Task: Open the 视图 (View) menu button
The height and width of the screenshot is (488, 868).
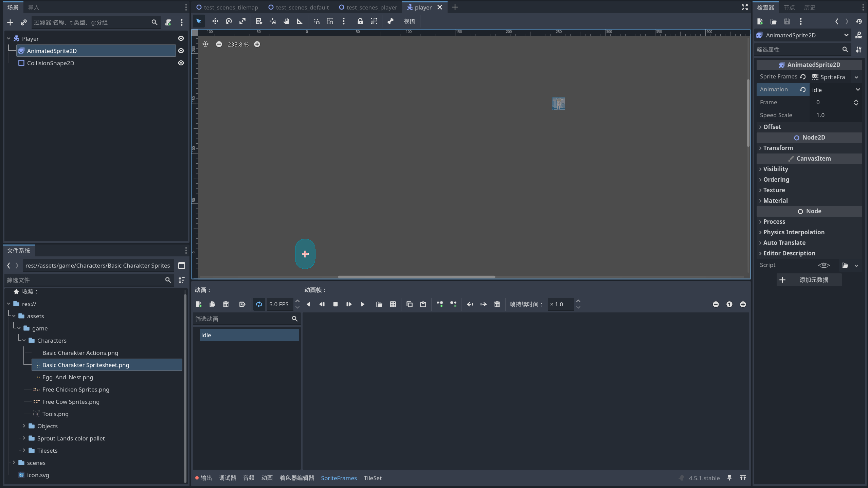Action: tap(409, 21)
